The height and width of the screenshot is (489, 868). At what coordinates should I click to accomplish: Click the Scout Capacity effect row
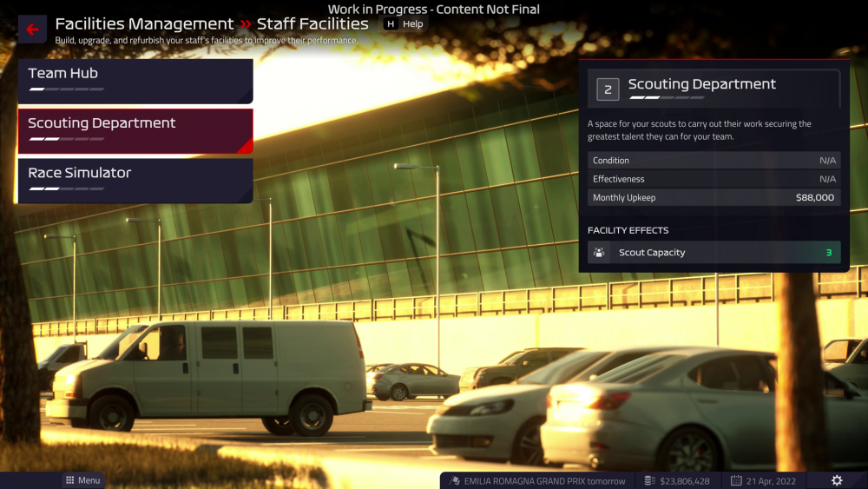coord(714,253)
